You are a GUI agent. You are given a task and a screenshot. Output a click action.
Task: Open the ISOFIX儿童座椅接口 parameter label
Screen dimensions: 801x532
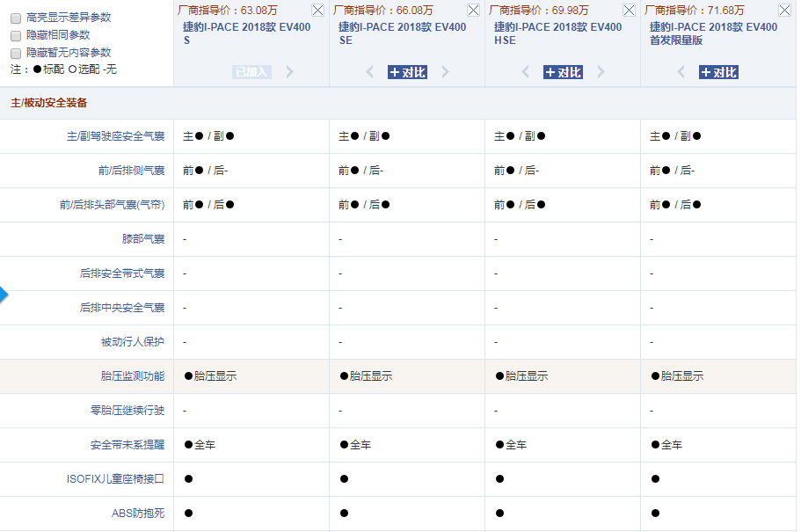[x=115, y=479]
